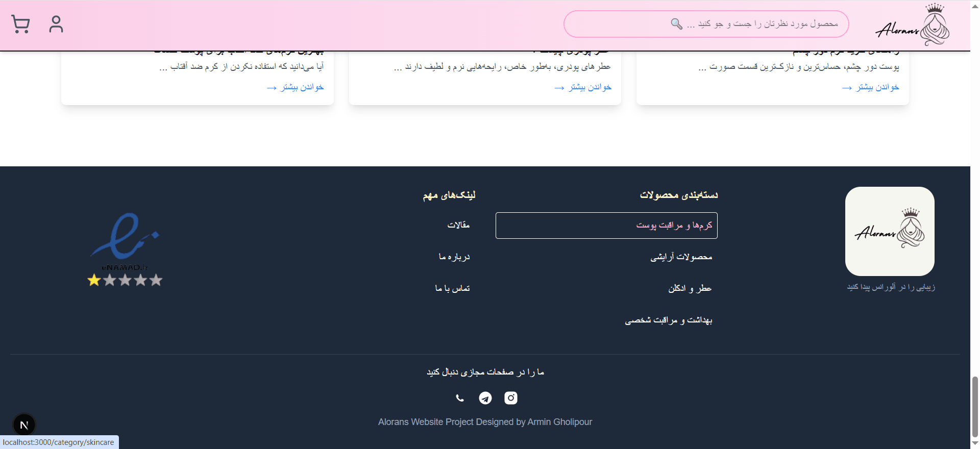
Task: Open بهداشت و مراقبت شخصی category link
Action: 668,320
